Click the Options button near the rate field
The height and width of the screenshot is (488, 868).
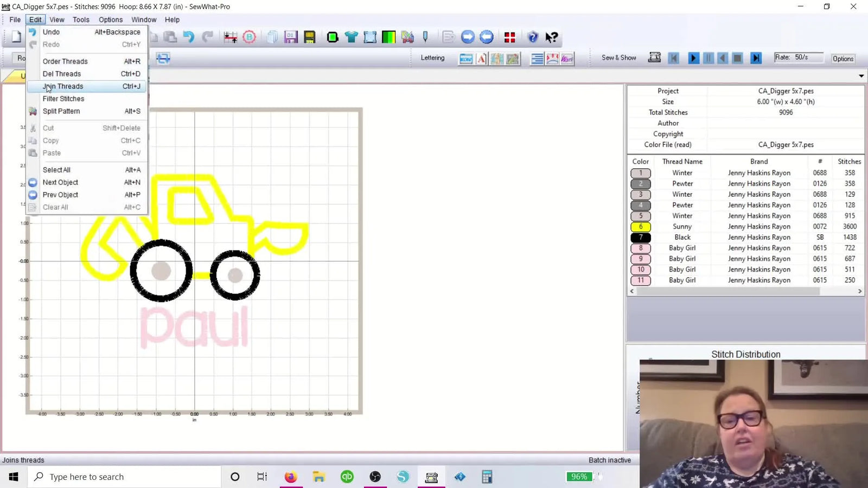pyautogui.click(x=843, y=58)
